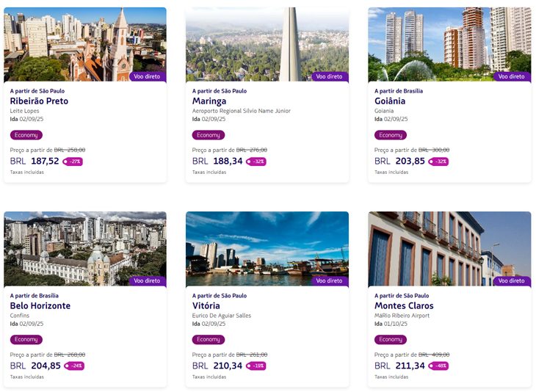Click the -19% discount tag on Vitória
536x392 pixels.
click(x=256, y=366)
